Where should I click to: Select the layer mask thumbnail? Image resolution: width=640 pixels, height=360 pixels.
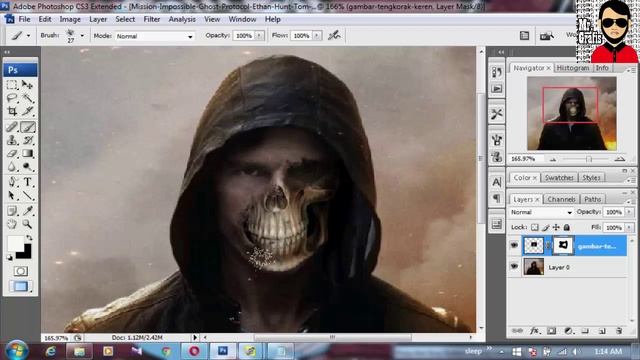[562, 245]
